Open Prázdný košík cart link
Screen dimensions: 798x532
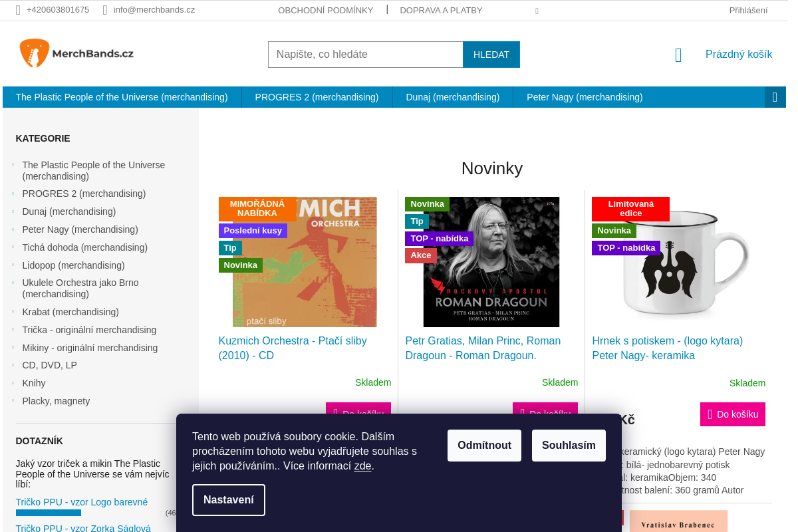[x=739, y=55]
